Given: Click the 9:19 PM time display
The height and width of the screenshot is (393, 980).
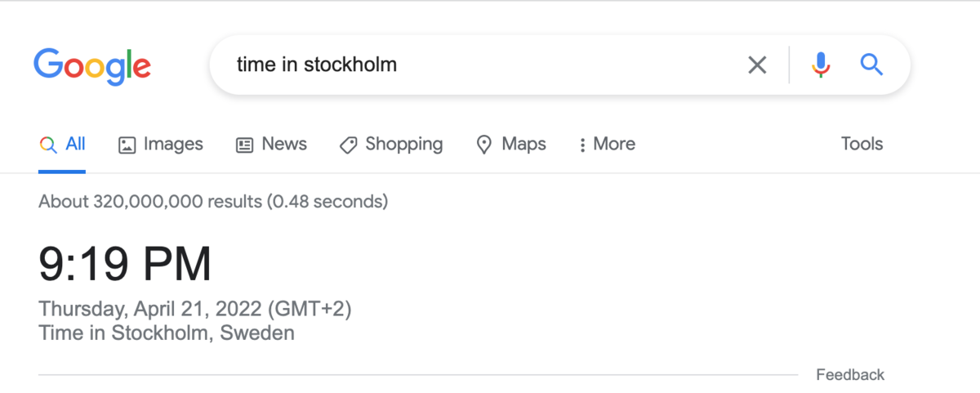Looking at the screenshot, I should 125,264.
